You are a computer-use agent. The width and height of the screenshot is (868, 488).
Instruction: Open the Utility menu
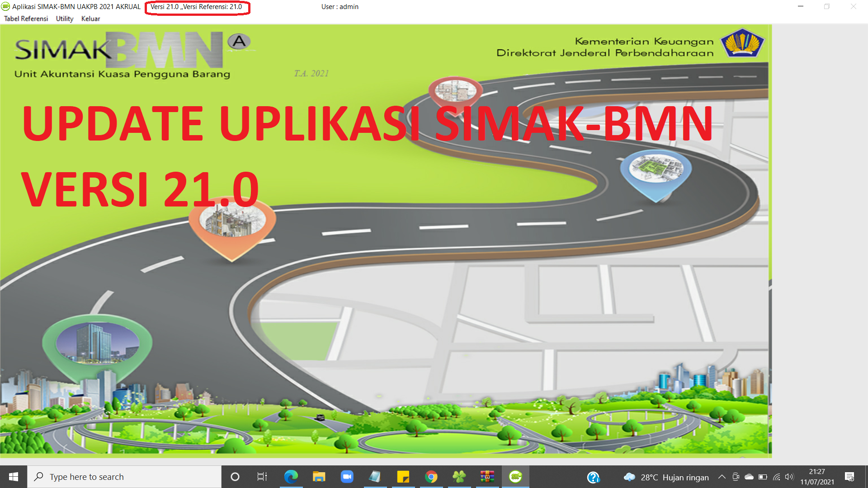65,19
